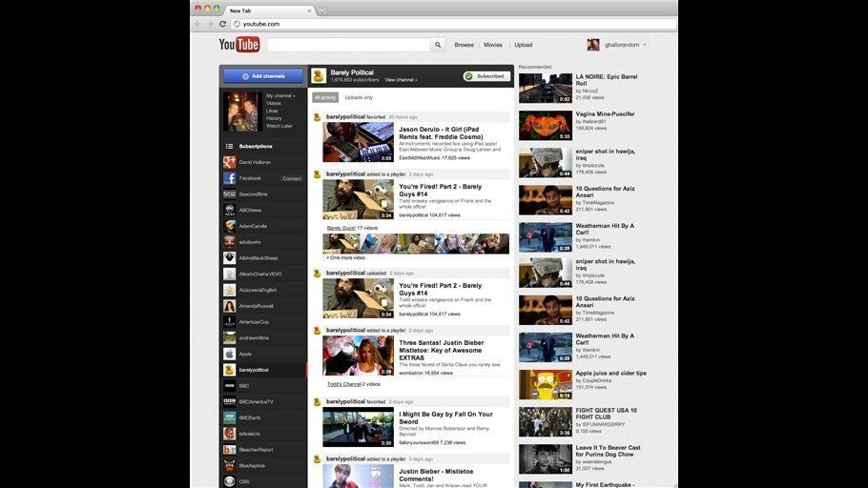Play the LA NOIRE: Epic Barrel Roll thumbnail
This screenshot has height=488, width=868.
546,88
